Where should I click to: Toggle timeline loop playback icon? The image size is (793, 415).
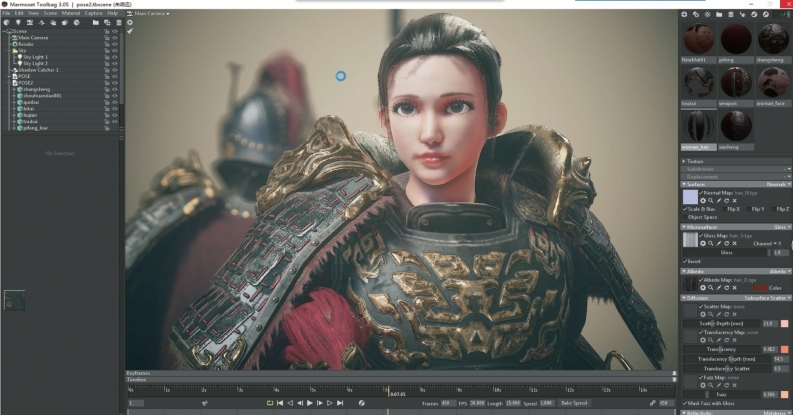[x=270, y=403]
